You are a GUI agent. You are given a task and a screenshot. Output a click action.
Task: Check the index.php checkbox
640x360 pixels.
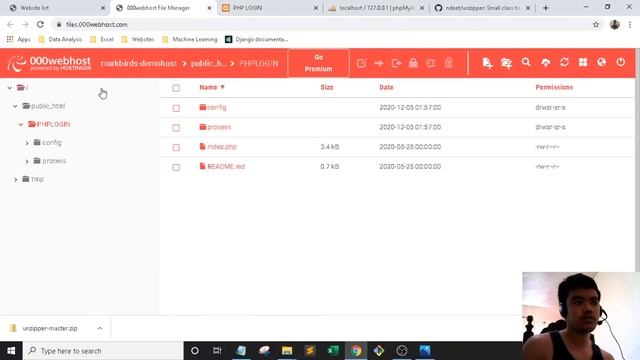click(x=176, y=147)
